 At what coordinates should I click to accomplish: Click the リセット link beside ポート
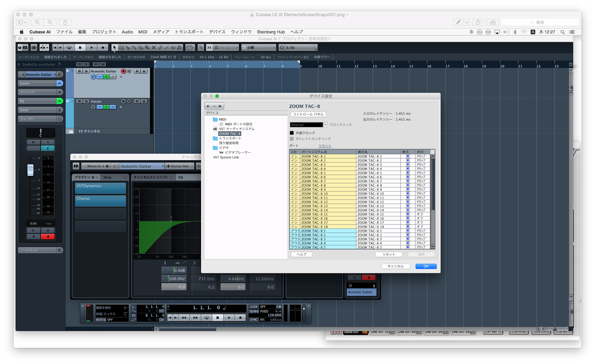pos(325,146)
